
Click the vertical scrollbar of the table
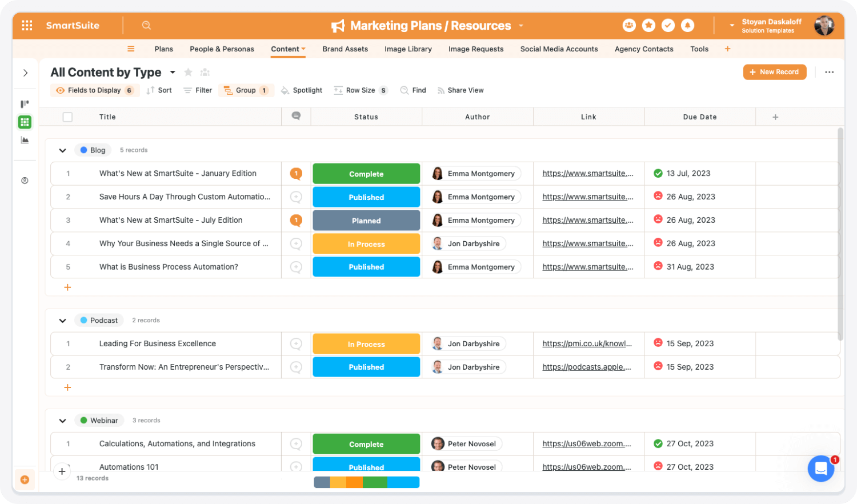point(840,234)
